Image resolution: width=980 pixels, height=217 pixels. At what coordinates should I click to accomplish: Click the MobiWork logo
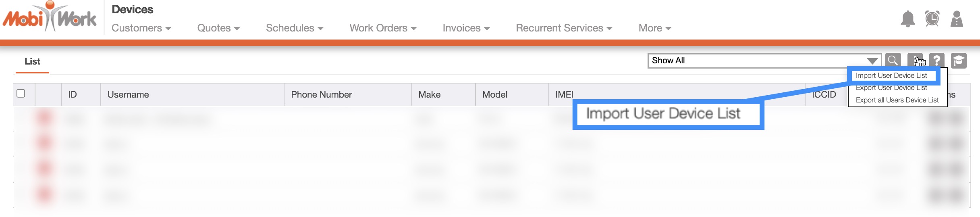[x=50, y=18]
